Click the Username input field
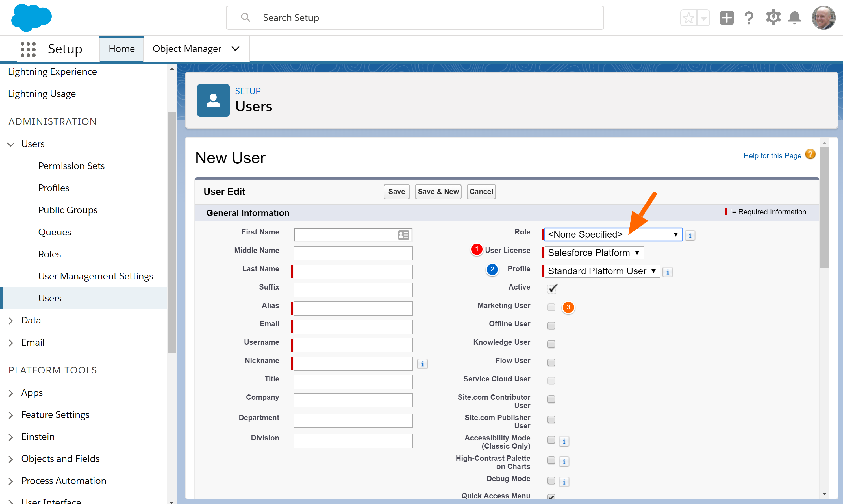The image size is (843, 504). (353, 345)
